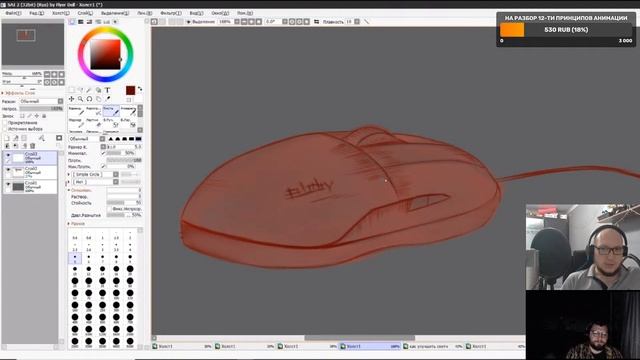Click the delete layer trash icon
Screen dimensions: 640x360
coord(33,146)
